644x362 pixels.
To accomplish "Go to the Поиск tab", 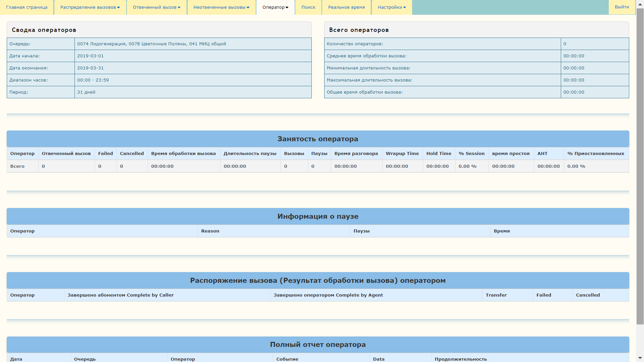I will coord(308,7).
